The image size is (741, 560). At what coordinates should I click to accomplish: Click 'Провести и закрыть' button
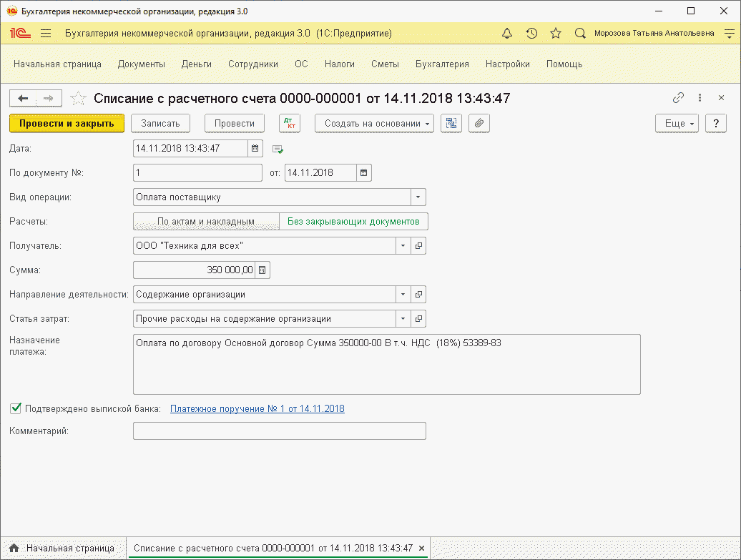point(67,123)
